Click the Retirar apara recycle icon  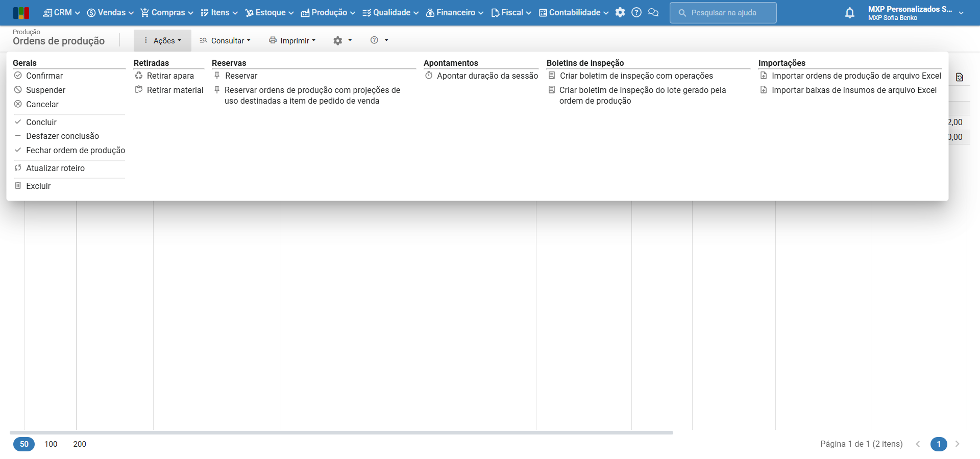pyautogui.click(x=139, y=76)
